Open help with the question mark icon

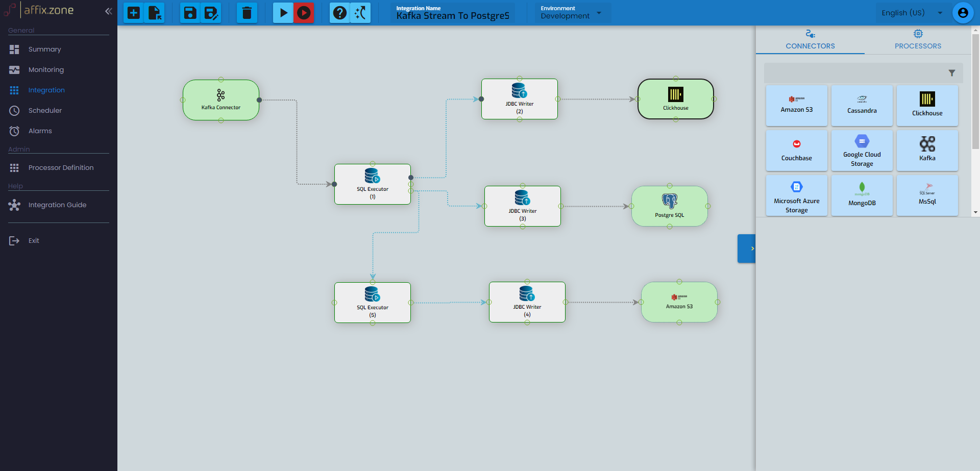(340, 13)
